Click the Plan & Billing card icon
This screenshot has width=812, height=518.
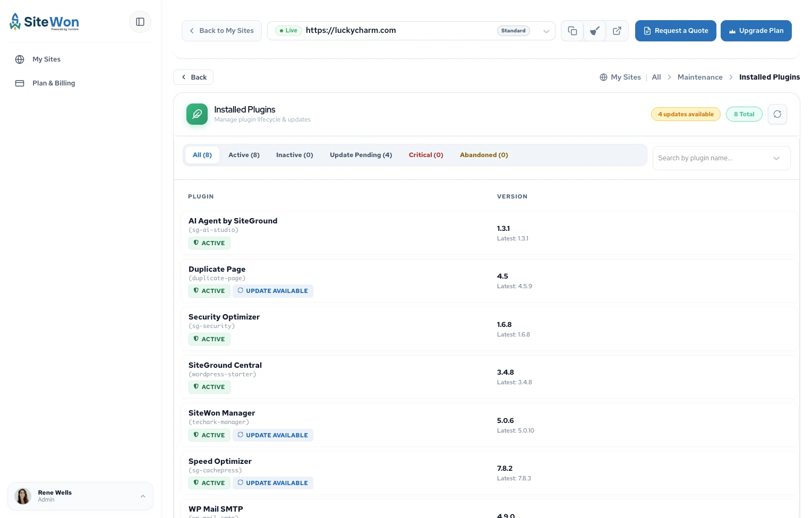(x=20, y=83)
